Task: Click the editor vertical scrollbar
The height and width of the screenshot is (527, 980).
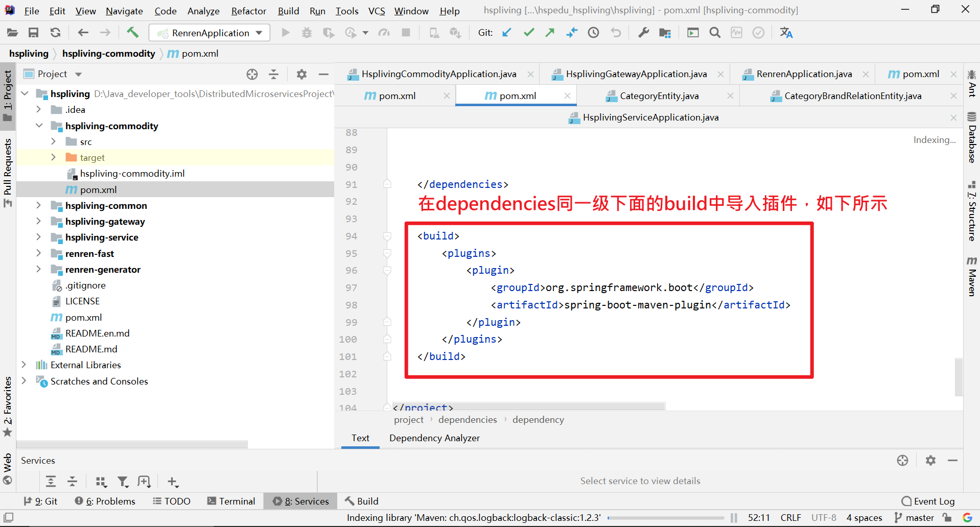Action: pos(959,377)
